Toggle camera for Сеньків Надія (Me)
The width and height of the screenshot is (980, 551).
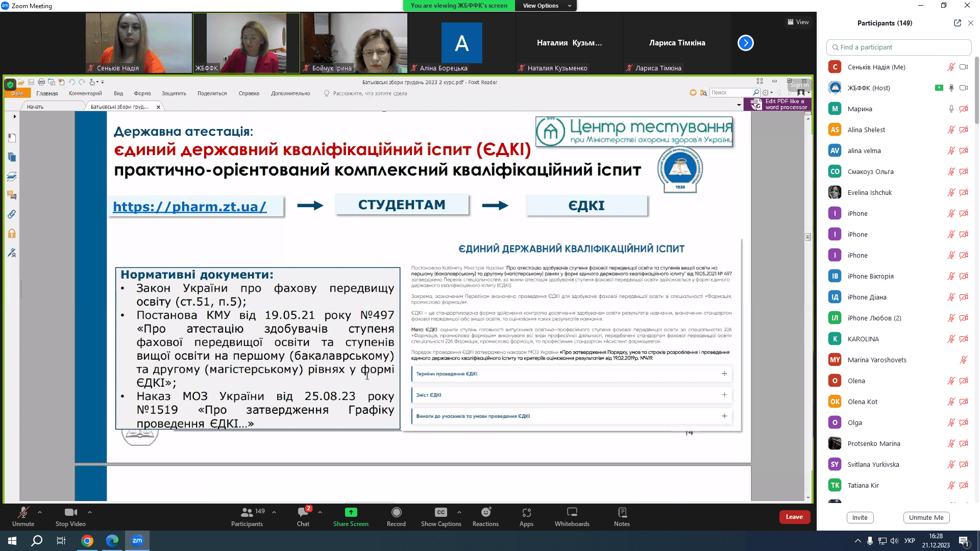964,67
